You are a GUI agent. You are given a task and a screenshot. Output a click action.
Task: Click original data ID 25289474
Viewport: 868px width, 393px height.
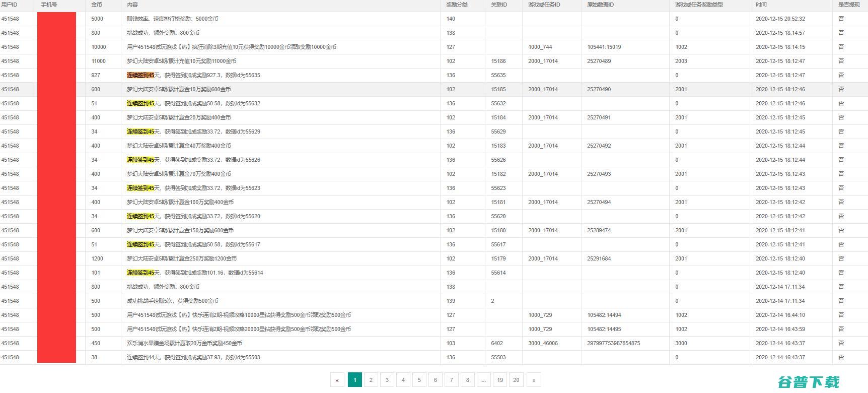click(599, 230)
